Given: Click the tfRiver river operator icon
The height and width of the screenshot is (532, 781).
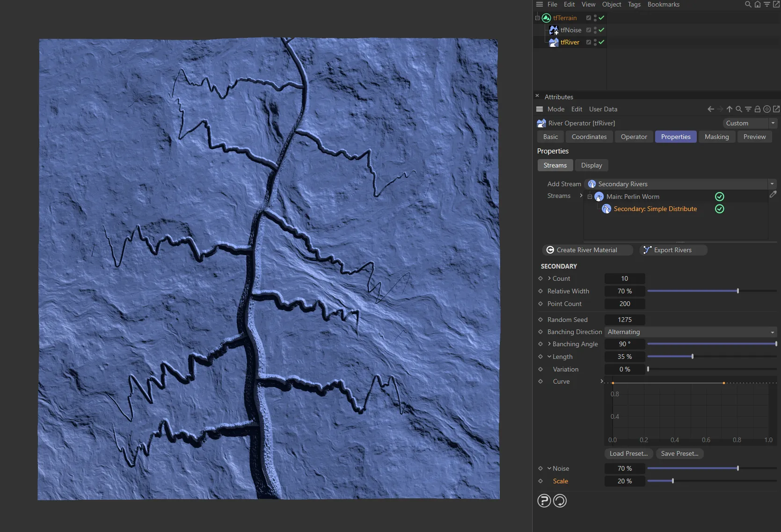Looking at the screenshot, I should tap(554, 42).
